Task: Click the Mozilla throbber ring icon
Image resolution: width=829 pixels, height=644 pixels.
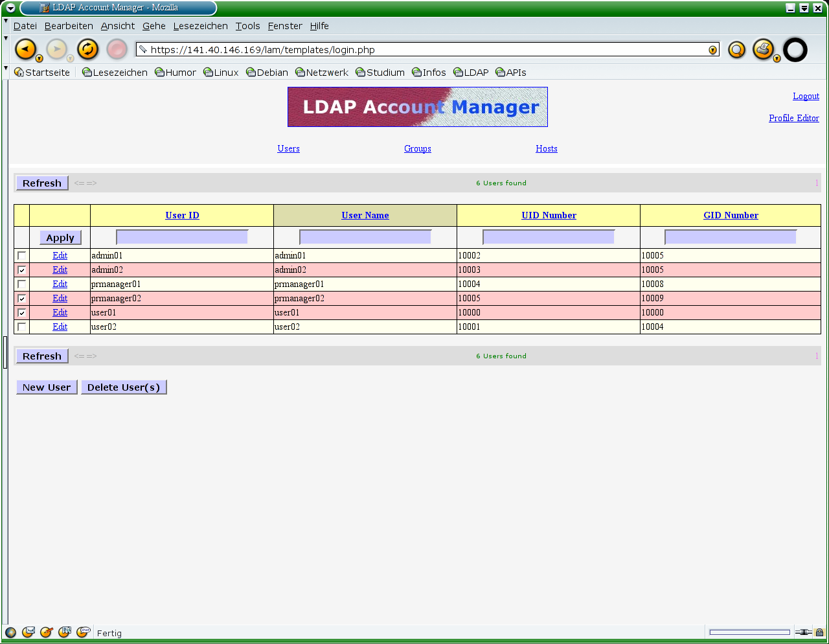Action: pyautogui.click(x=795, y=50)
